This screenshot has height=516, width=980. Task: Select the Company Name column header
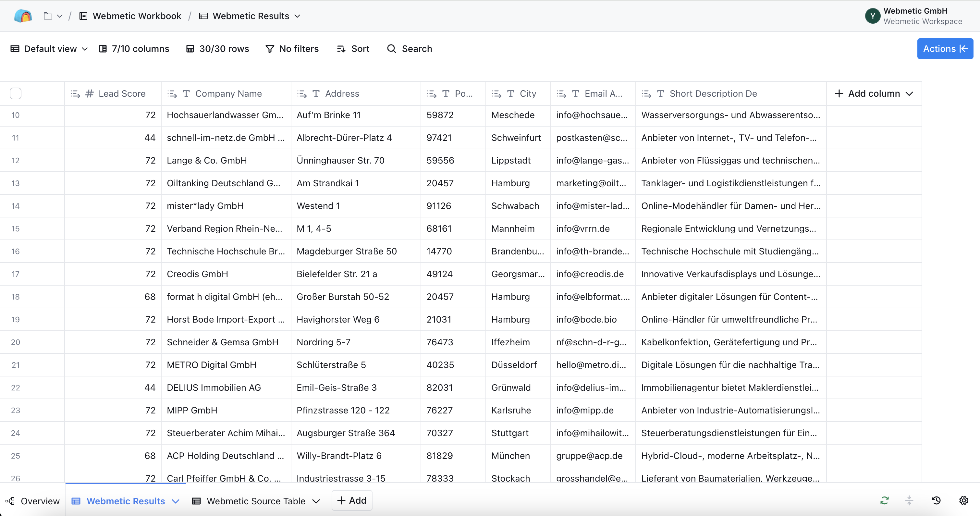point(227,93)
